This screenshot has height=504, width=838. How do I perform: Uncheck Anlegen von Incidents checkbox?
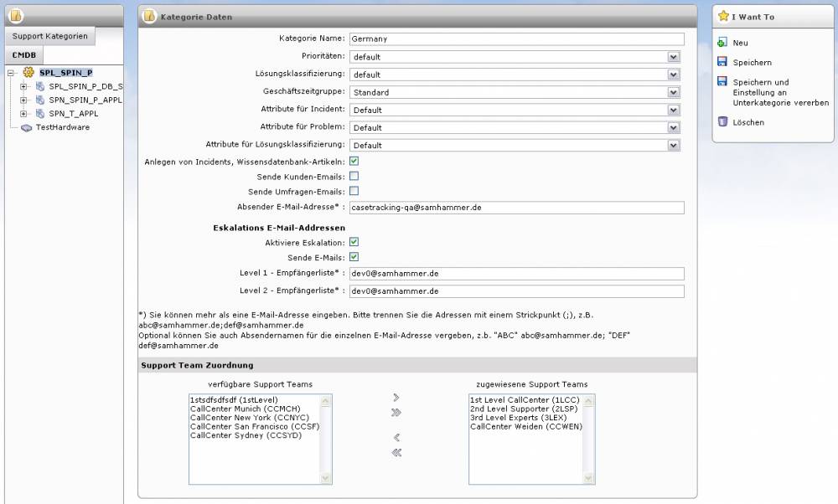[x=354, y=161]
